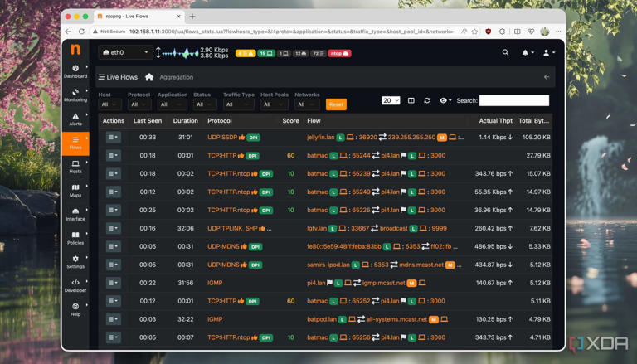Click the browser reload button
Screen dimensions: 637x364
click(81, 32)
